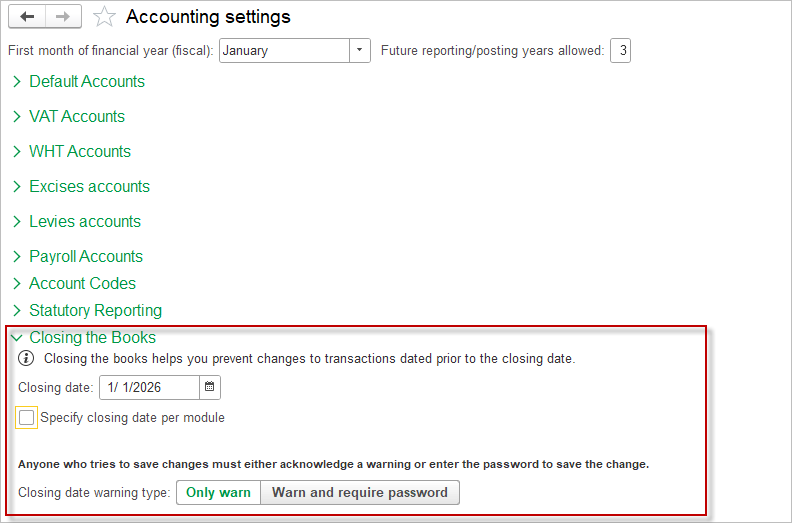
Task: Expand the Payroll Accounts section
Action: point(85,257)
